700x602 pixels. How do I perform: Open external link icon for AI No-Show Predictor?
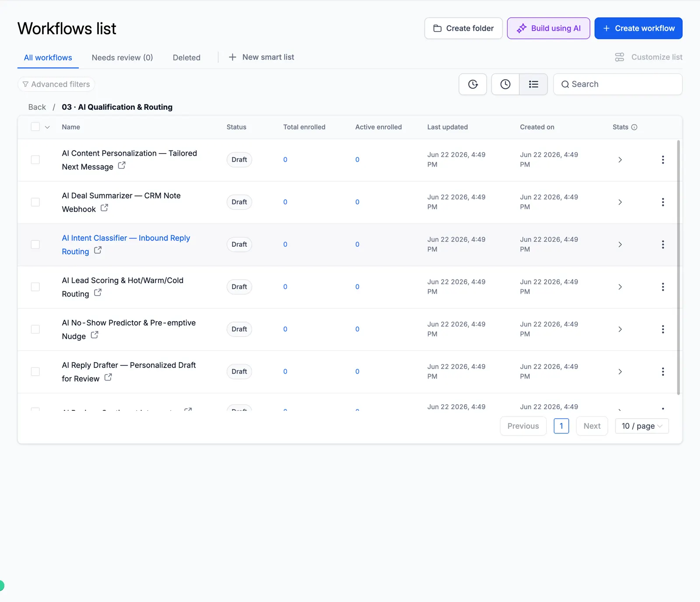click(x=94, y=335)
